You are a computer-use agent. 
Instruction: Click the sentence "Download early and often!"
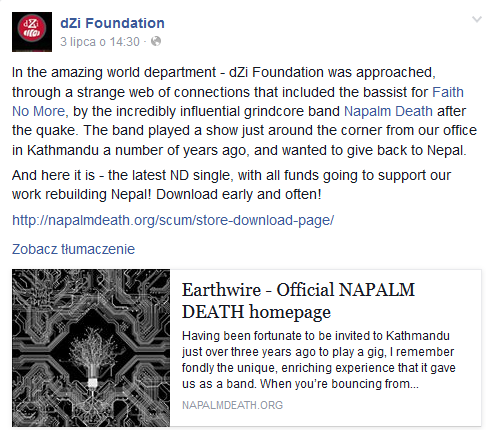click(238, 194)
